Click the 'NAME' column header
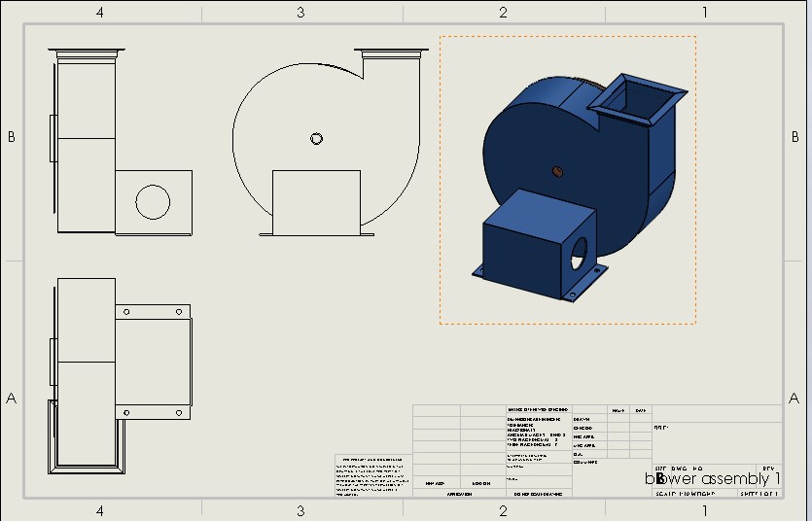812x521 pixels. tap(618, 411)
